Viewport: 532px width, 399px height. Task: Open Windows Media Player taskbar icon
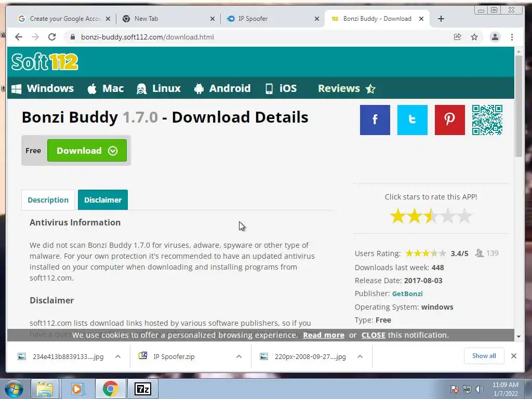pos(77,389)
